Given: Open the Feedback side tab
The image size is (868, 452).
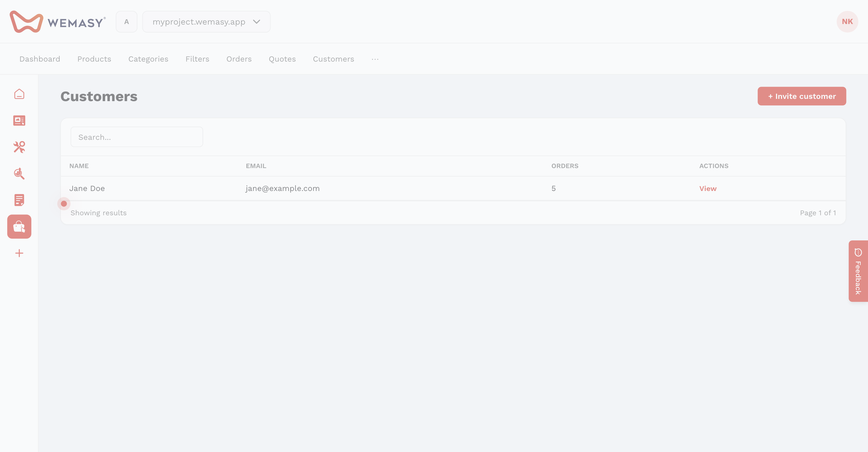Looking at the screenshot, I should click(x=858, y=271).
